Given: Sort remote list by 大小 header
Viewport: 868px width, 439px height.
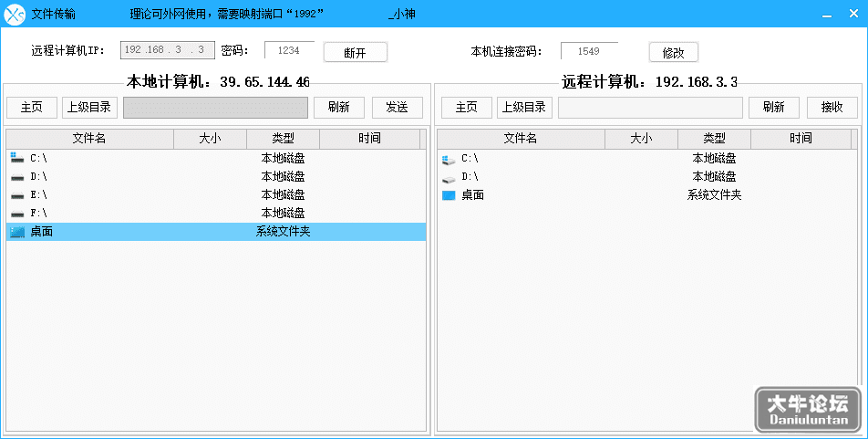Looking at the screenshot, I should pyautogui.click(x=641, y=139).
